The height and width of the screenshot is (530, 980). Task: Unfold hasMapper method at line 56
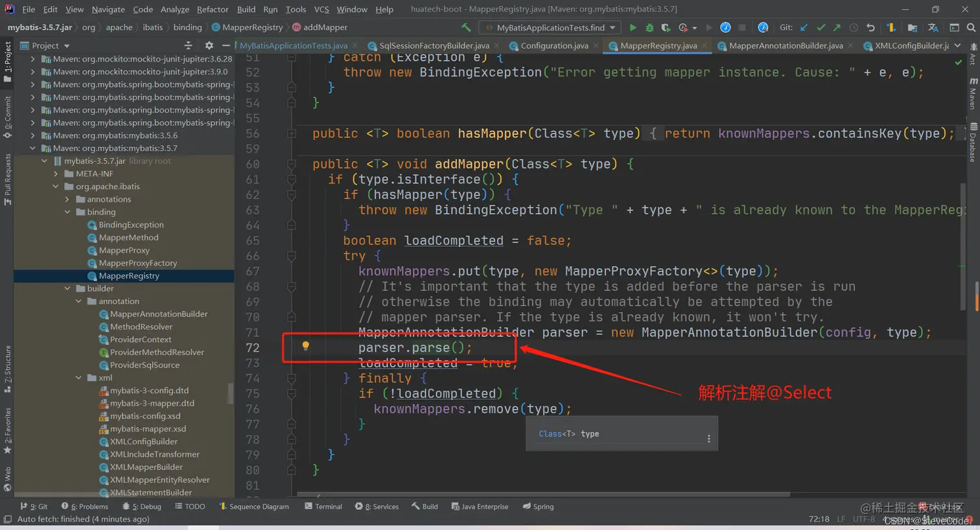[292, 133]
